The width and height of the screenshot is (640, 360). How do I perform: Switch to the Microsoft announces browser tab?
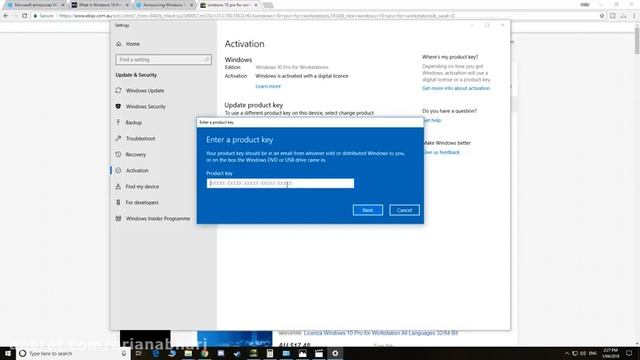tap(35, 5)
